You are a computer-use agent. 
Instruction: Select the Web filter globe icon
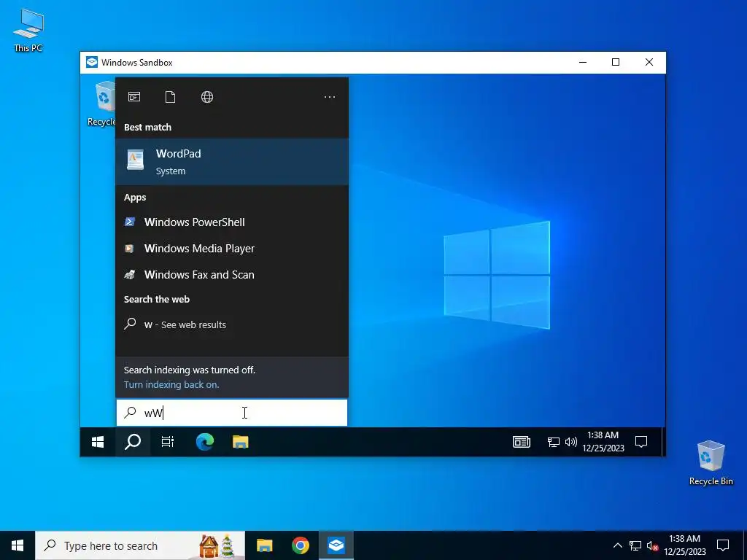pyautogui.click(x=207, y=97)
